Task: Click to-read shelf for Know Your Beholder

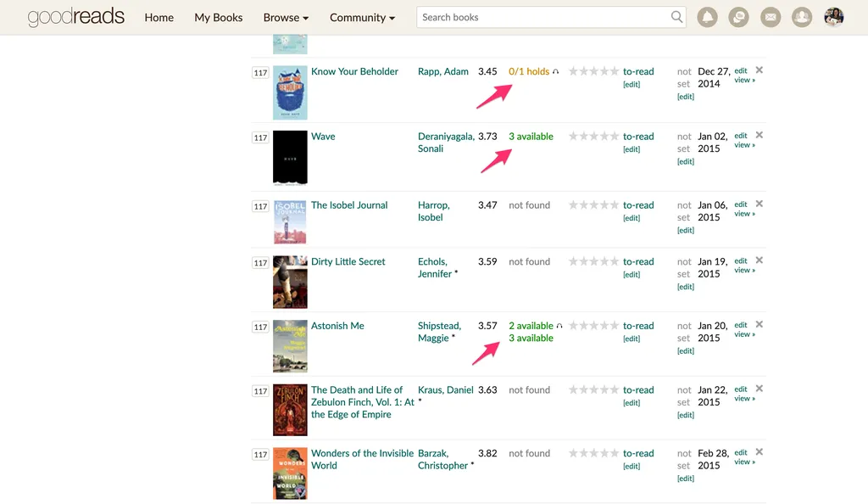Action: (638, 71)
